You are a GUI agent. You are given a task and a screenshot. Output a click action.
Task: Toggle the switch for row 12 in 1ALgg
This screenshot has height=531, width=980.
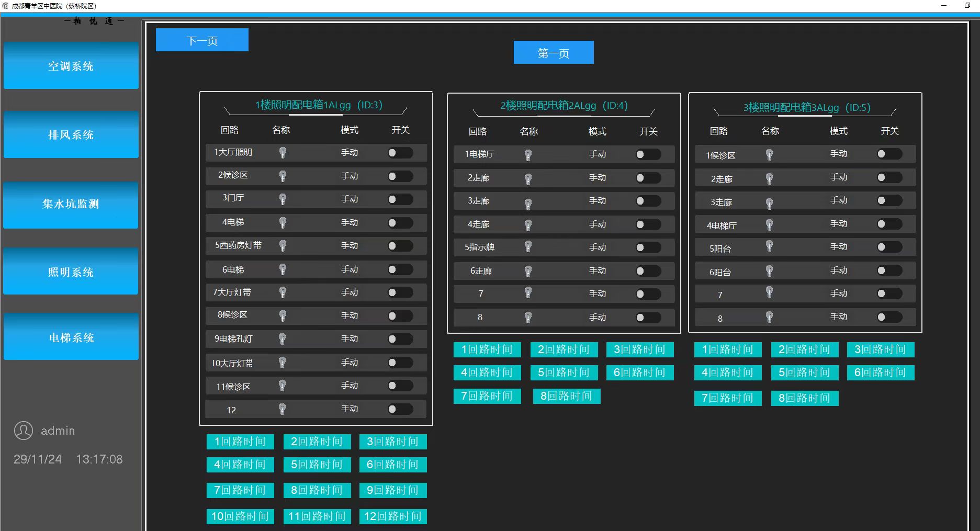400,409
